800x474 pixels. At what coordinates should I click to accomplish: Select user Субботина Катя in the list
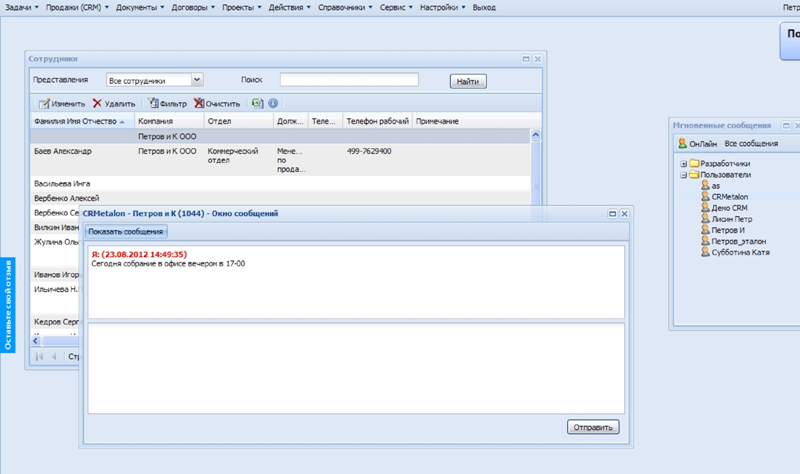[739, 252]
